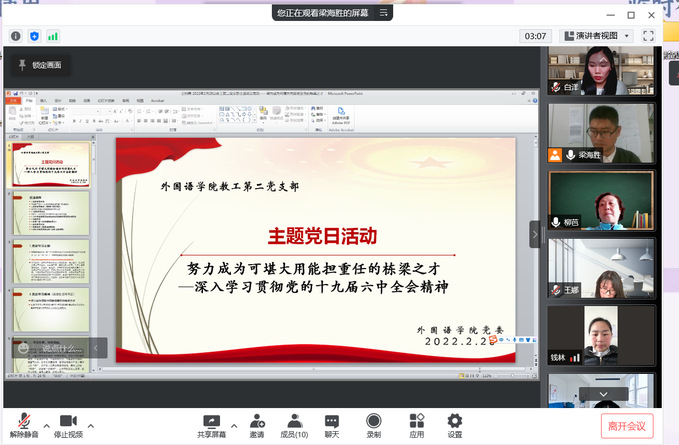
Task: Open the 成员 members list
Action: coord(293,424)
